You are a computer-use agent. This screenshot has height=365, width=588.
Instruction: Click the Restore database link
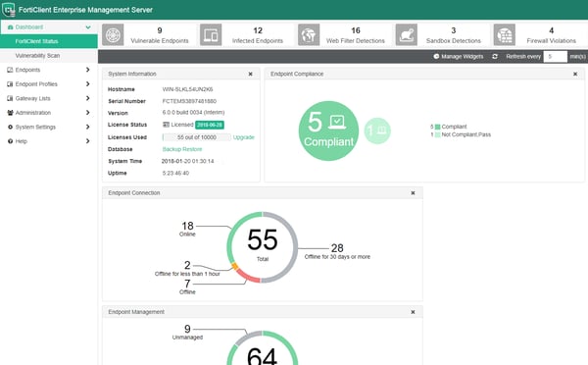click(192, 149)
